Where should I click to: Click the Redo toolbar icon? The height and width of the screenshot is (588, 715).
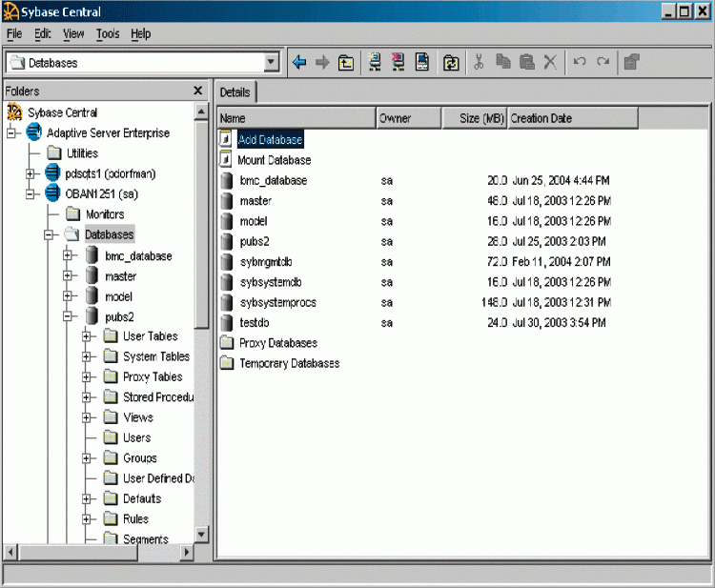[x=603, y=62]
